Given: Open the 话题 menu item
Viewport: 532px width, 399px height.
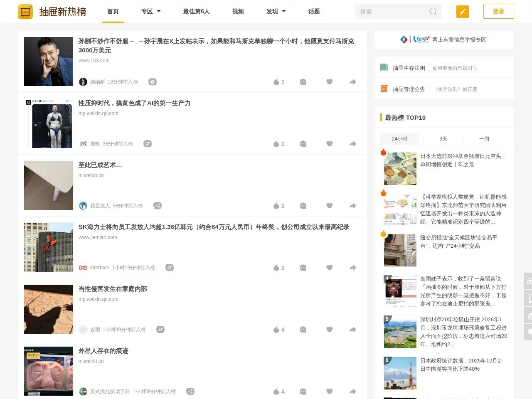Looking at the screenshot, I should point(314,11).
